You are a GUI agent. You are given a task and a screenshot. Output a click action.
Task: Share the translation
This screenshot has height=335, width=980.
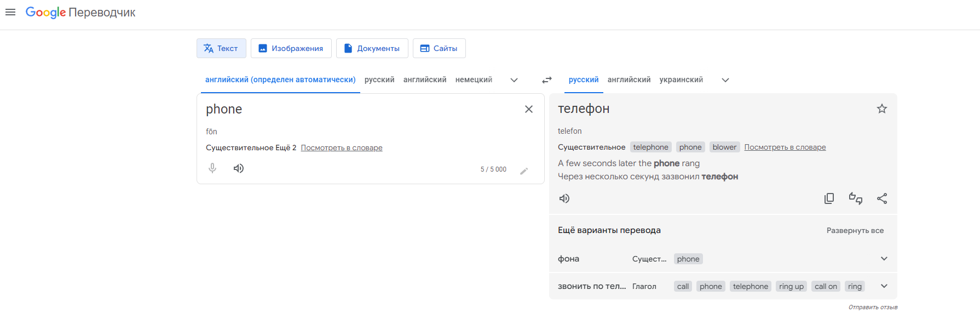pos(882,198)
